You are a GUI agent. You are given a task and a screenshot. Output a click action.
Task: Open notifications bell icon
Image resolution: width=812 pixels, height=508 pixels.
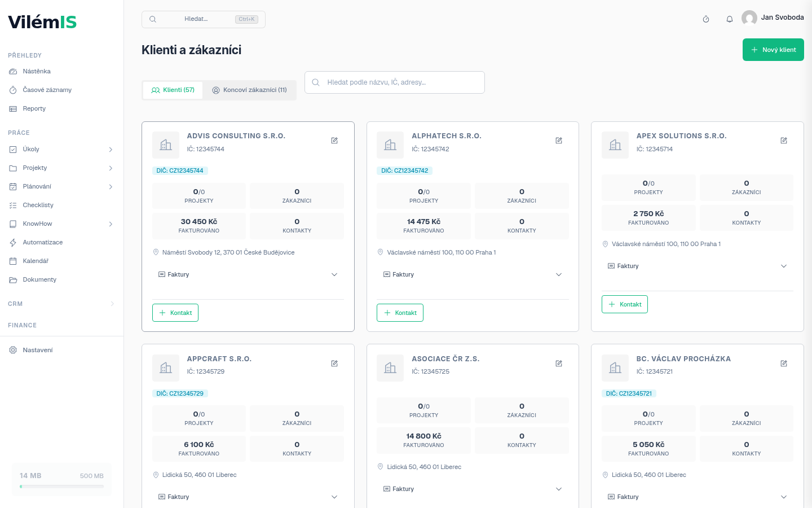(x=730, y=19)
